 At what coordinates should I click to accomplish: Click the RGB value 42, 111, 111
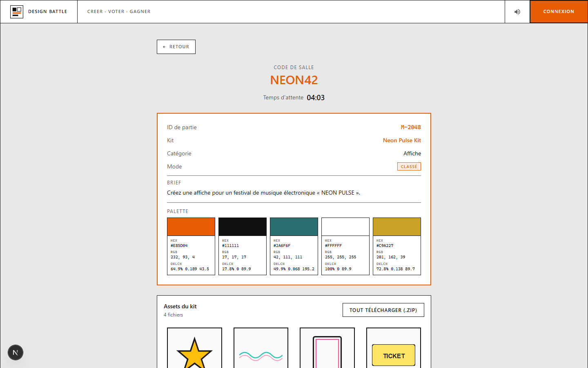[288, 257]
